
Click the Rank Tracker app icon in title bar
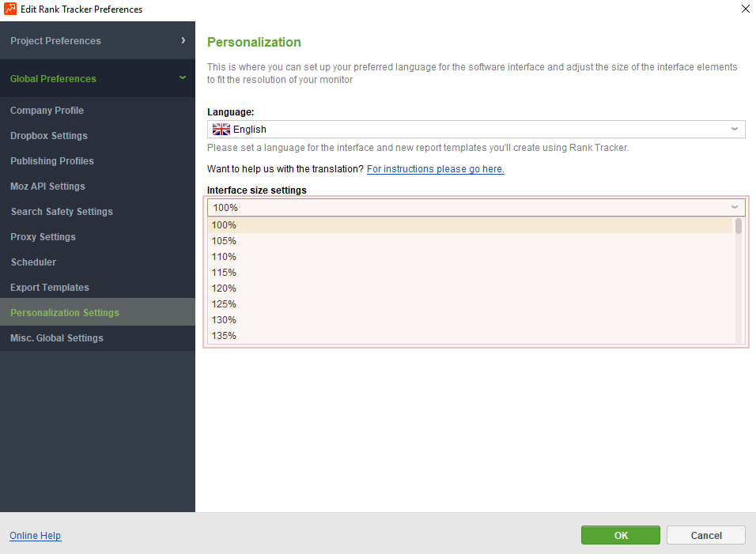(10, 9)
